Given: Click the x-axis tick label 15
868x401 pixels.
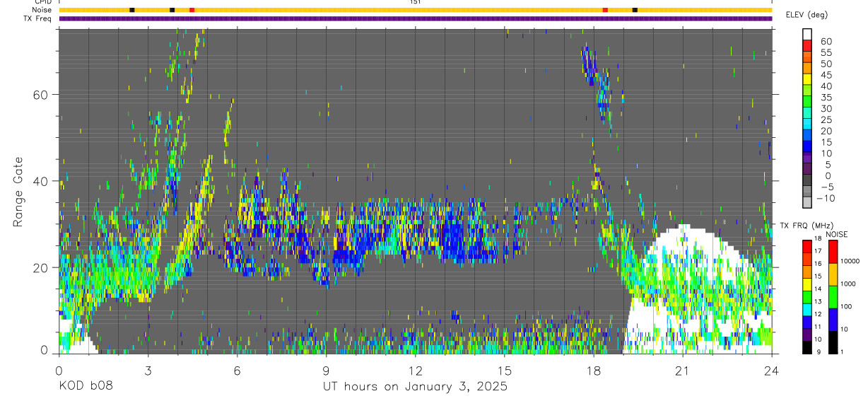Looking at the screenshot, I should pyautogui.click(x=504, y=371).
